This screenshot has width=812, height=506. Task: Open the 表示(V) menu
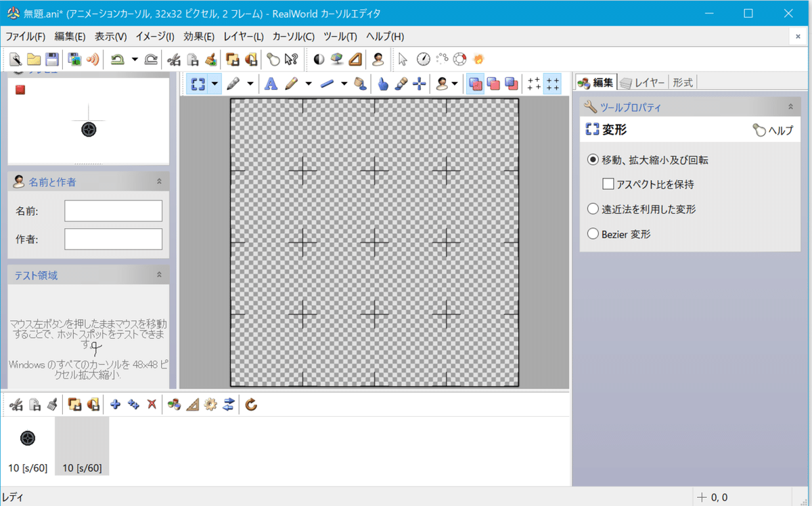click(110, 37)
